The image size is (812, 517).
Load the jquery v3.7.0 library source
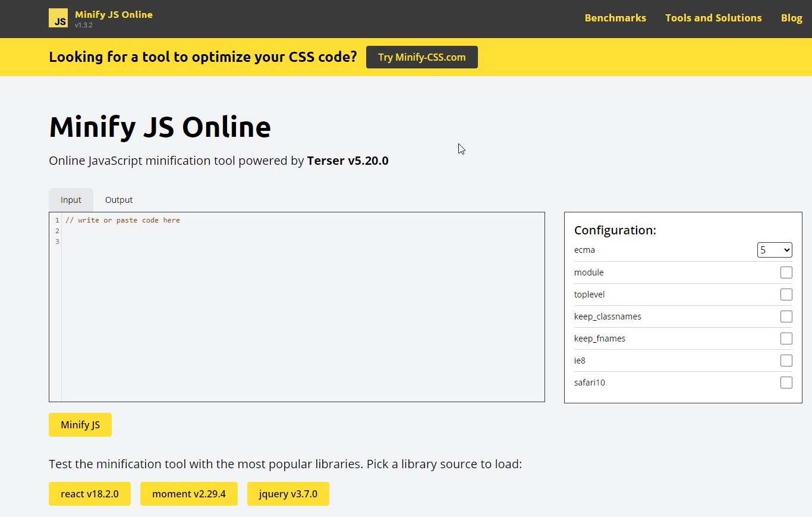(x=288, y=494)
